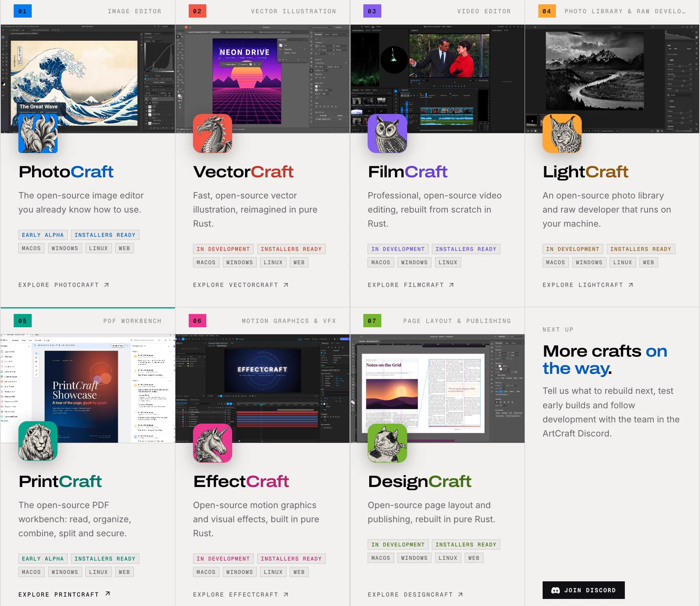700x606 pixels.
Task: Open the Explore DesignCraft link
Action: 415,595
